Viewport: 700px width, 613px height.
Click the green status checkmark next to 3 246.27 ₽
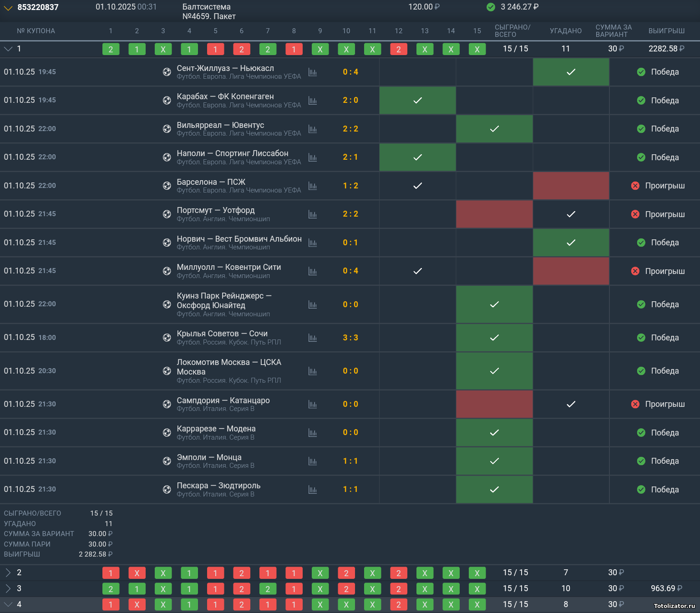[x=491, y=7]
